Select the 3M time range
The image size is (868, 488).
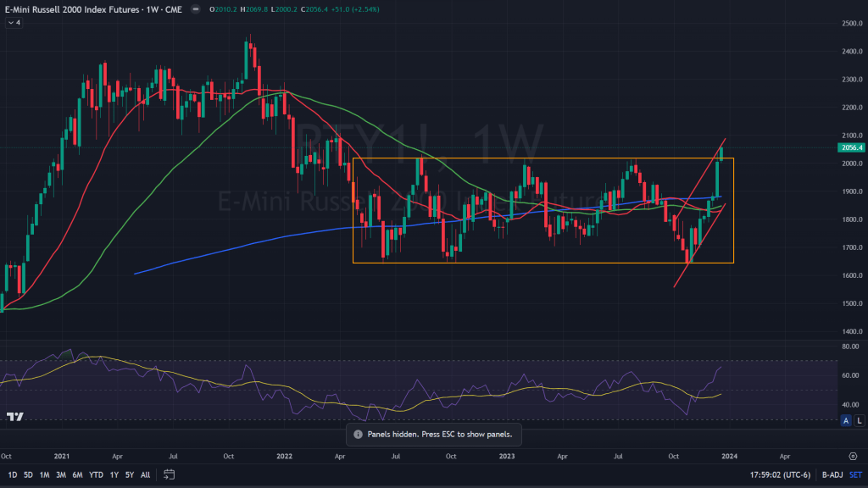pyautogui.click(x=60, y=474)
